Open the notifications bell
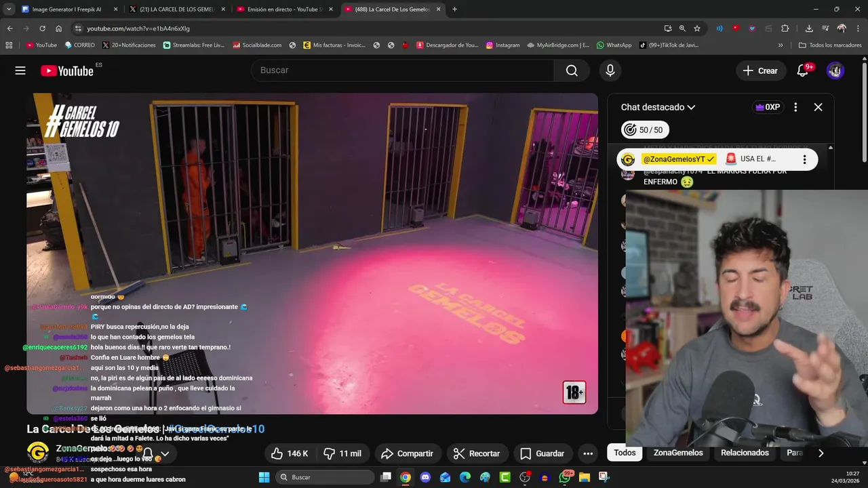 (x=802, y=70)
